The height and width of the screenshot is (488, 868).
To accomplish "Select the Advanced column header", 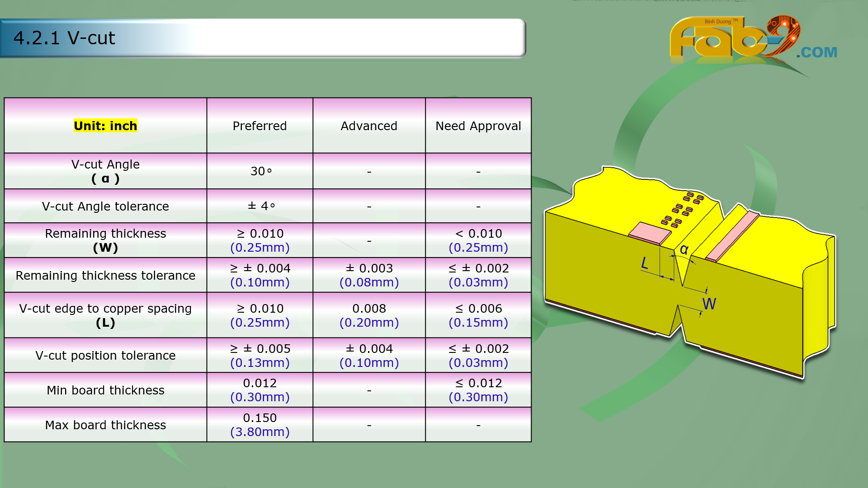I will coord(369,126).
